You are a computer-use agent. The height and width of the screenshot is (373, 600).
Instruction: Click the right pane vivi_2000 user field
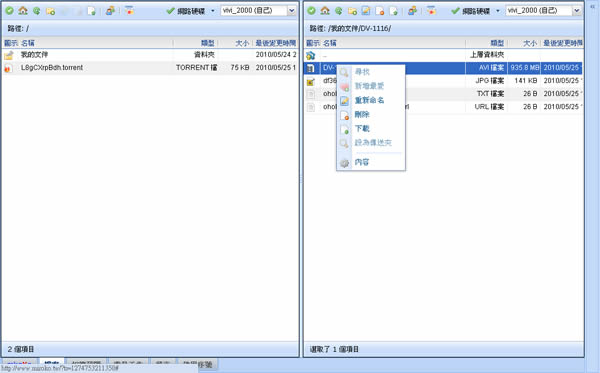pyautogui.click(x=539, y=11)
